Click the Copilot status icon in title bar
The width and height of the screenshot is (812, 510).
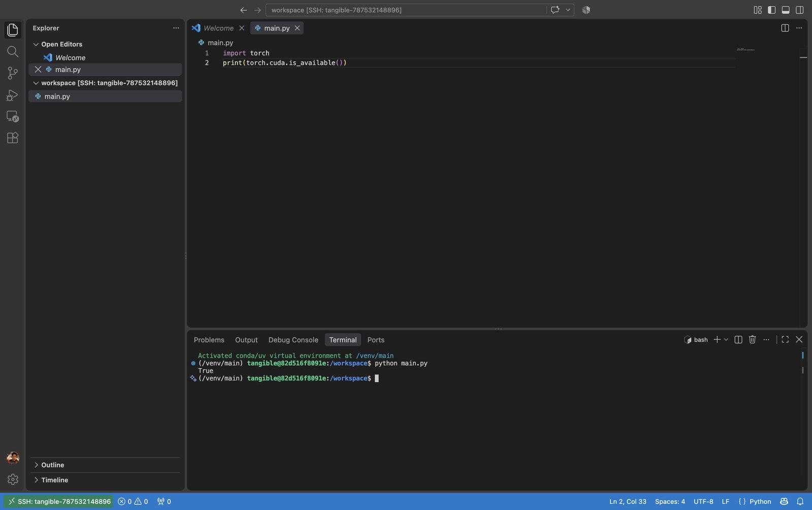click(586, 10)
